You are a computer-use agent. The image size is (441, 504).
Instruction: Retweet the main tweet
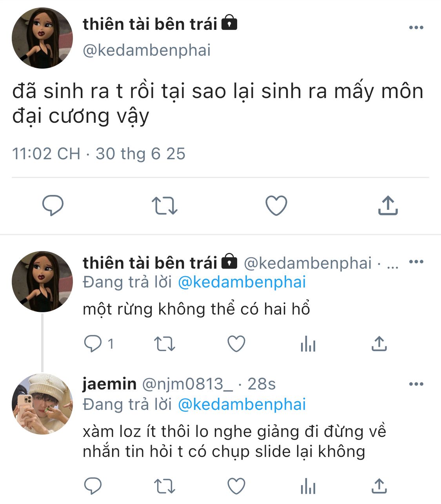(x=165, y=206)
